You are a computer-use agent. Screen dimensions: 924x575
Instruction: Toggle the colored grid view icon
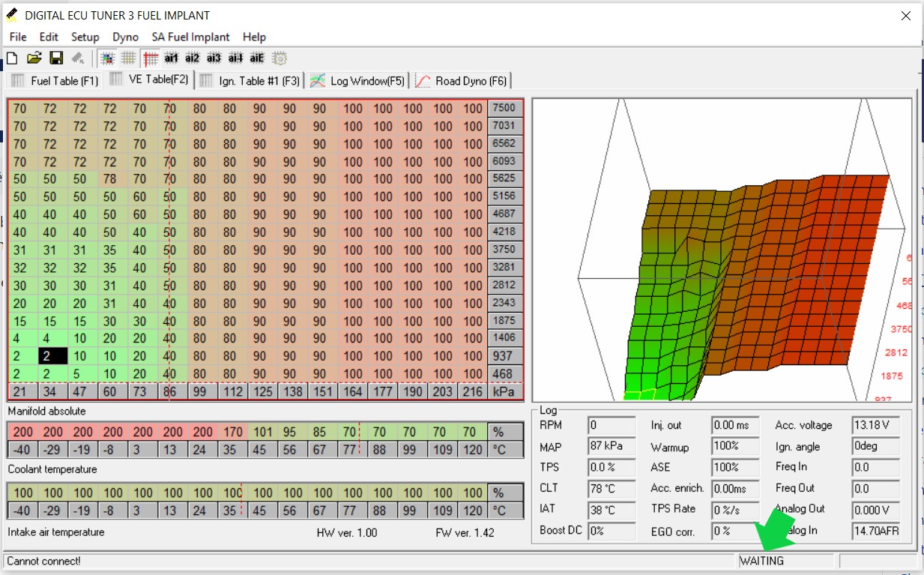point(107,58)
